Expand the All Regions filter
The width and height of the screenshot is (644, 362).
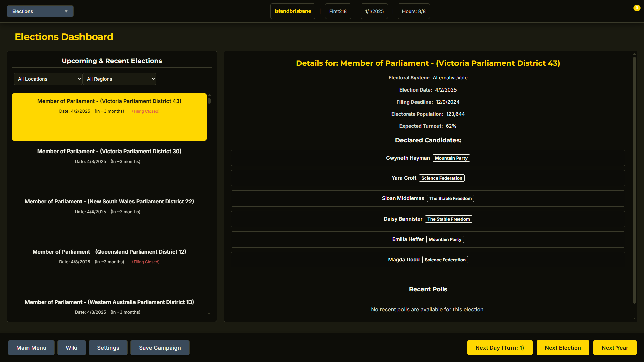click(x=119, y=79)
